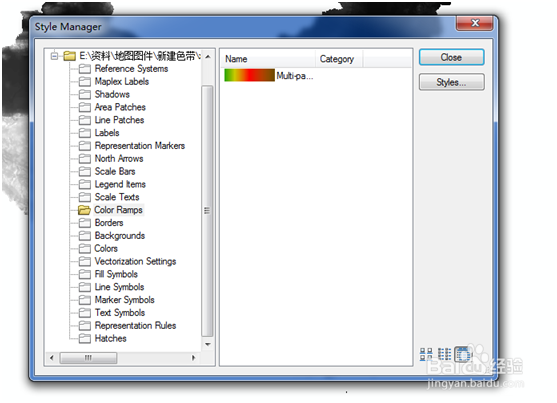Select the Legend Items tree item
The image size is (557, 403).
(x=120, y=184)
